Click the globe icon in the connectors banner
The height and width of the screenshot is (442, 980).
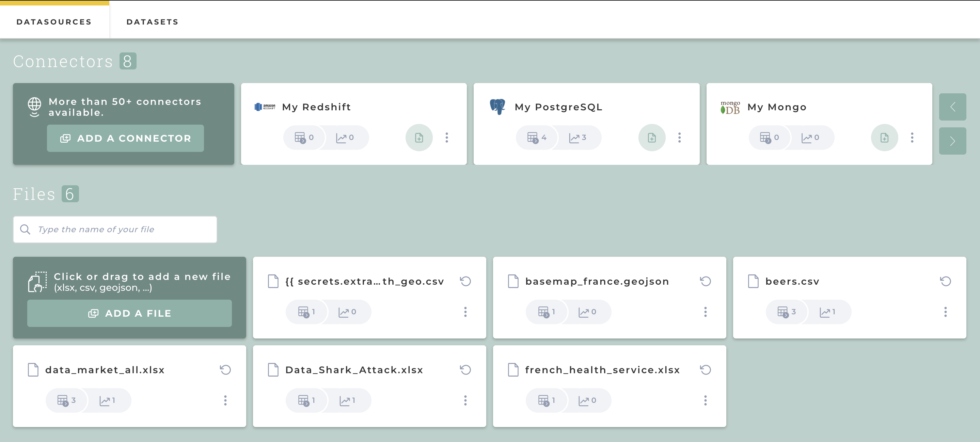(34, 107)
